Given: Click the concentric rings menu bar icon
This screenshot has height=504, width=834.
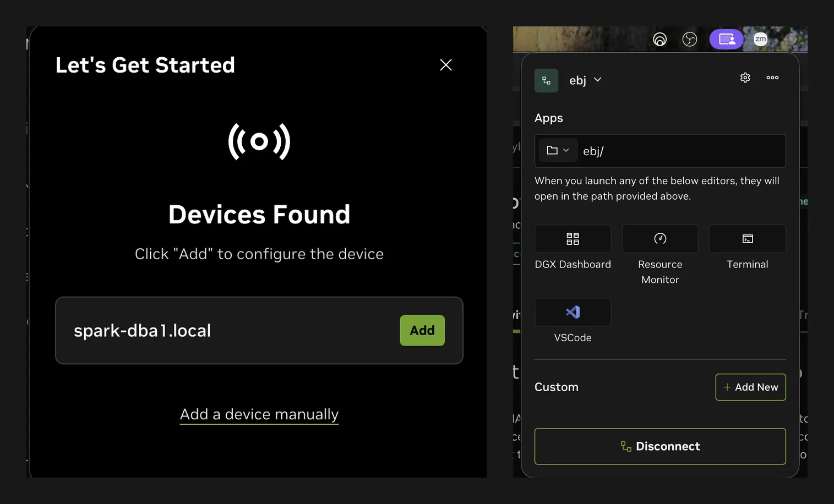Looking at the screenshot, I should [x=660, y=40].
